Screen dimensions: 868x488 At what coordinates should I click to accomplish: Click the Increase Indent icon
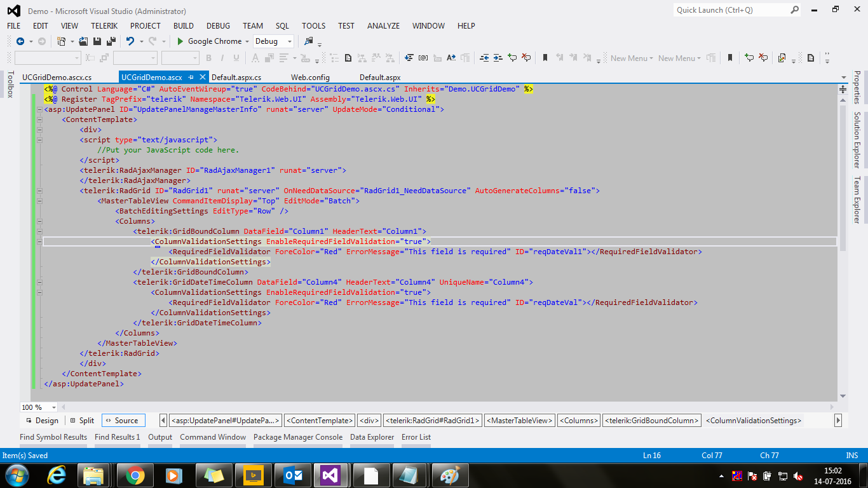click(x=498, y=58)
